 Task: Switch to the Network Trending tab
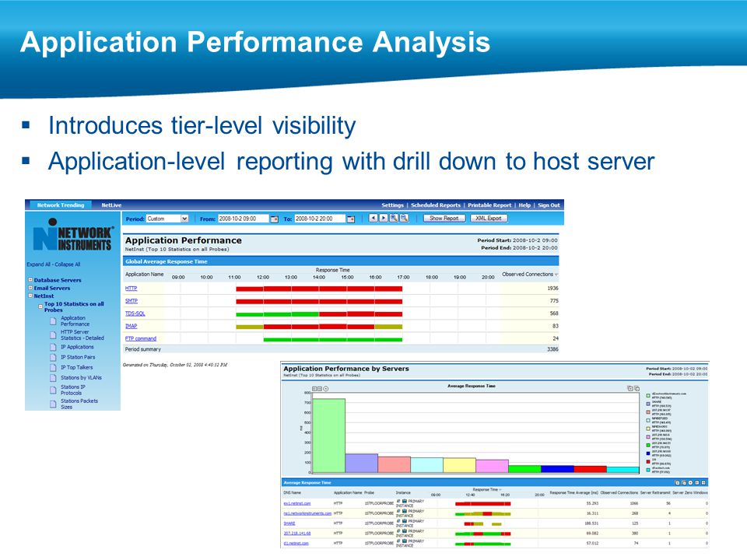point(61,205)
